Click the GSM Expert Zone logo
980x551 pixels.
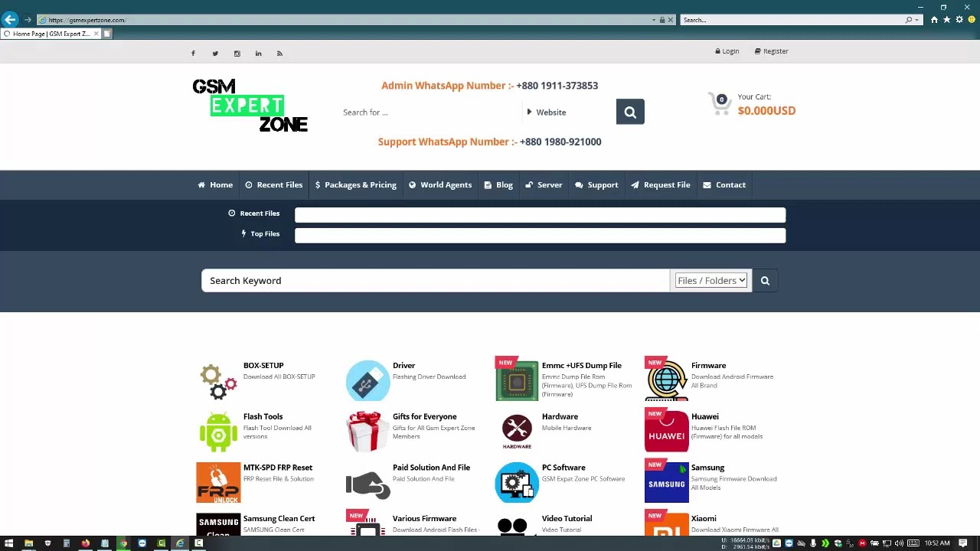[x=250, y=106]
